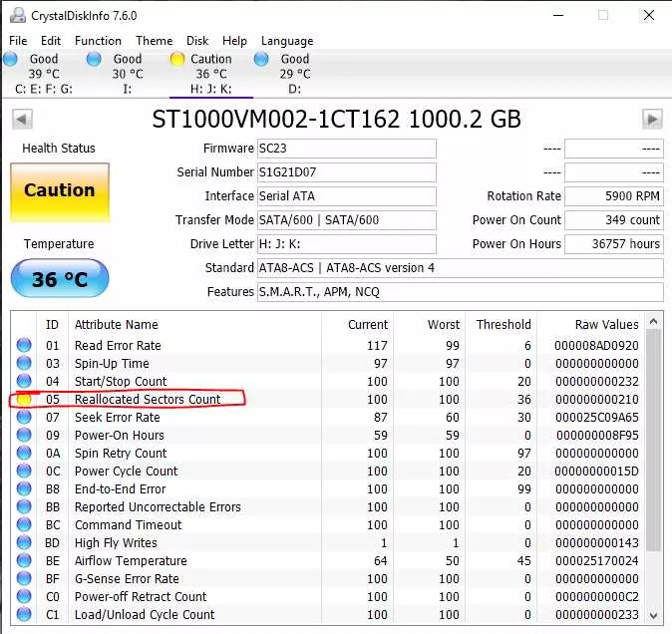This screenshot has height=634, width=672.
Task: Click the Current column header
Action: (x=368, y=325)
